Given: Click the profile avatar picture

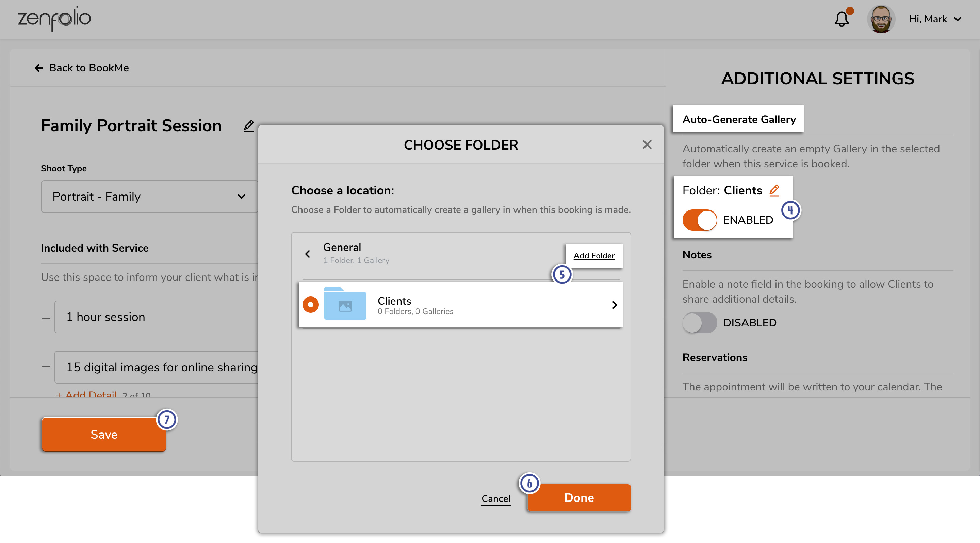Looking at the screenshot, I should coord(881,19).
